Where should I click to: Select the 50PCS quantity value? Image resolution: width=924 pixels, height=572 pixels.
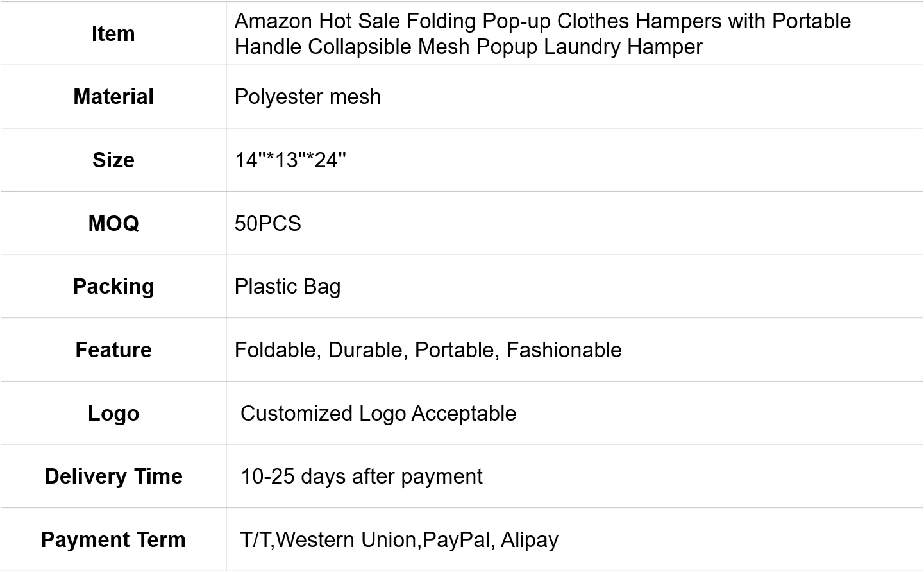tap(267, 223)
